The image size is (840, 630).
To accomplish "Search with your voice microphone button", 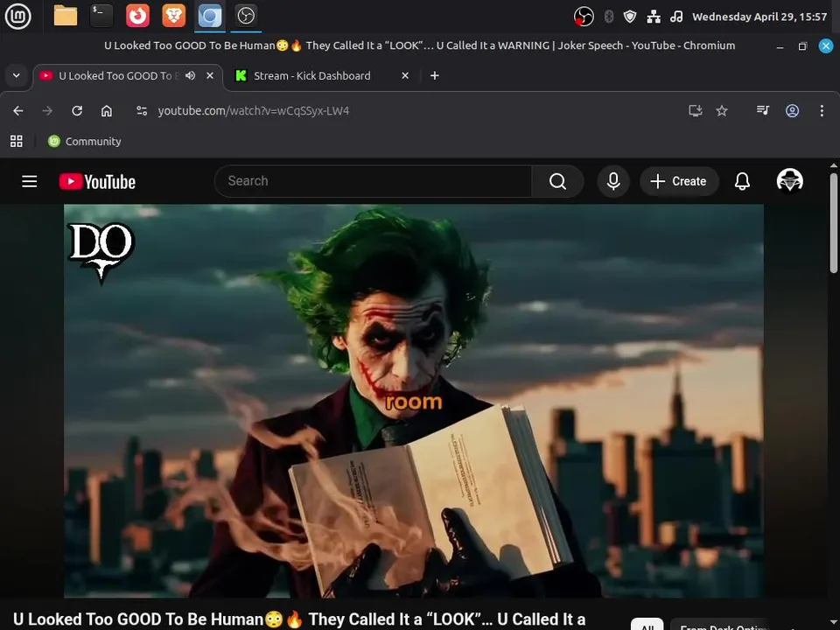I will coord(613,181).
